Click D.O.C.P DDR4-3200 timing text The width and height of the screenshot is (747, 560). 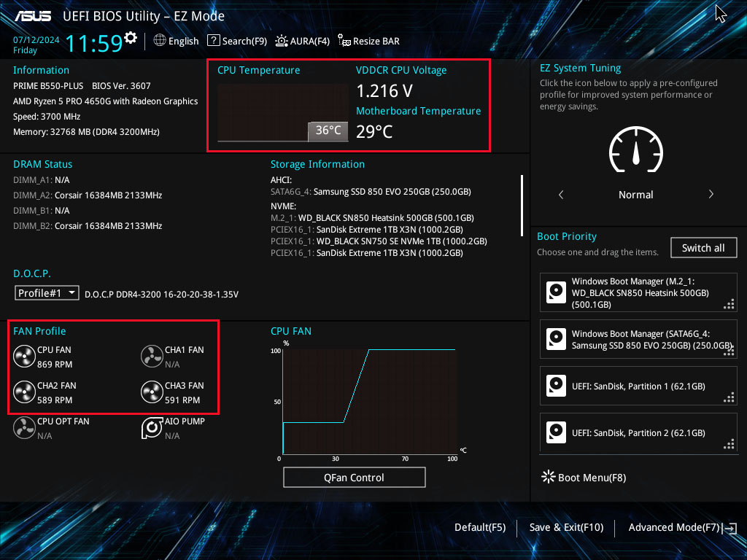point(161,295)
